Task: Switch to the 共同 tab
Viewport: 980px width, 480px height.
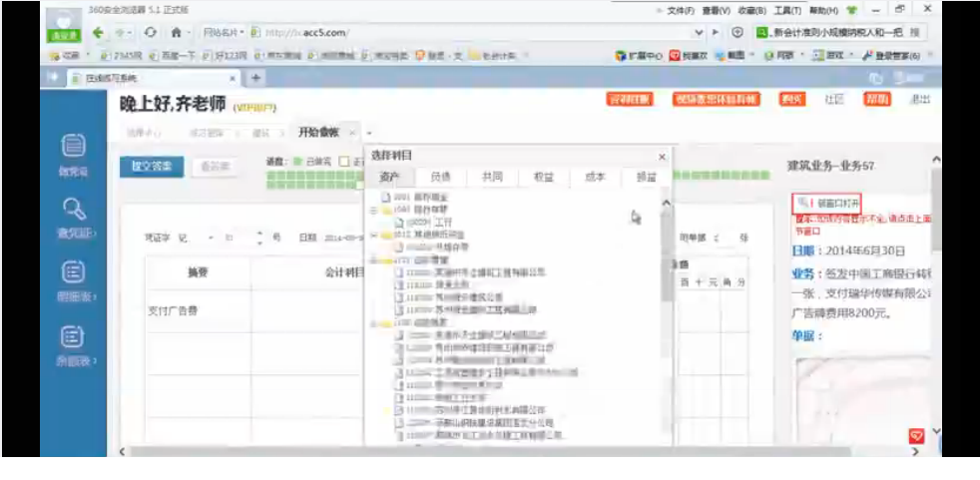Action: pyautogui.click(x=492, y=178)
